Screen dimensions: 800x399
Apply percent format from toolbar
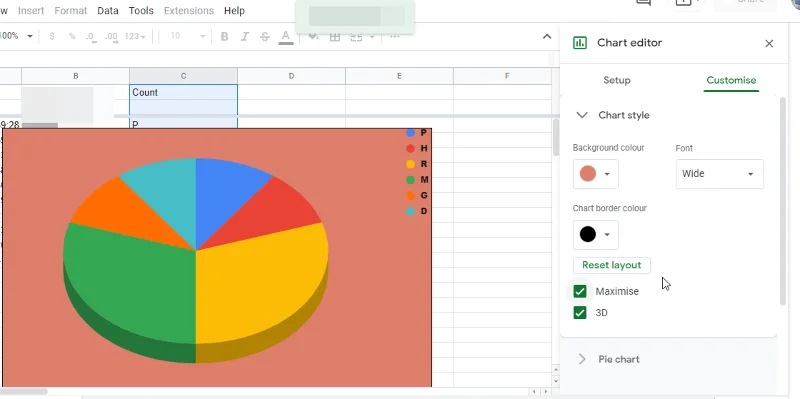(72, 37)
